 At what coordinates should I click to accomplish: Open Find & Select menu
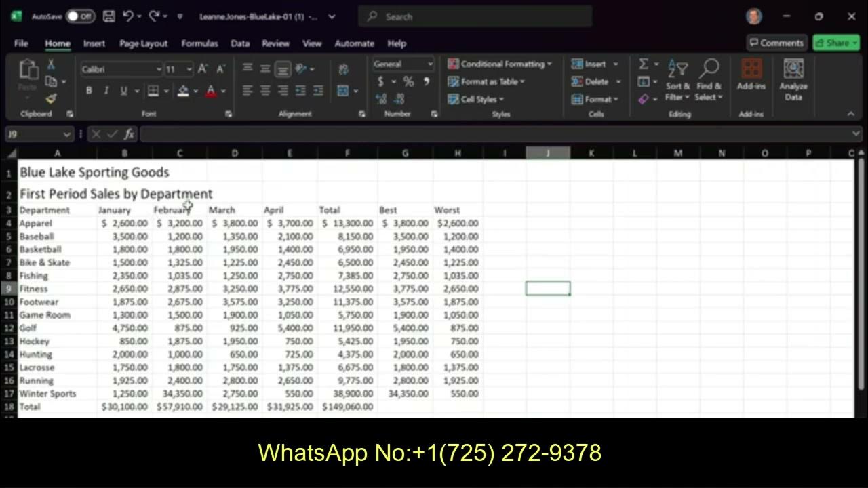[x=709, y=81]
